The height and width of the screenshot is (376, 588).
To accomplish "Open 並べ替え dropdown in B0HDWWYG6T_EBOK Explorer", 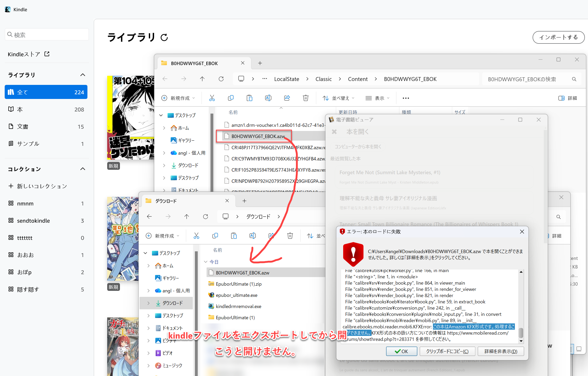I will click(x=338, y=98).
